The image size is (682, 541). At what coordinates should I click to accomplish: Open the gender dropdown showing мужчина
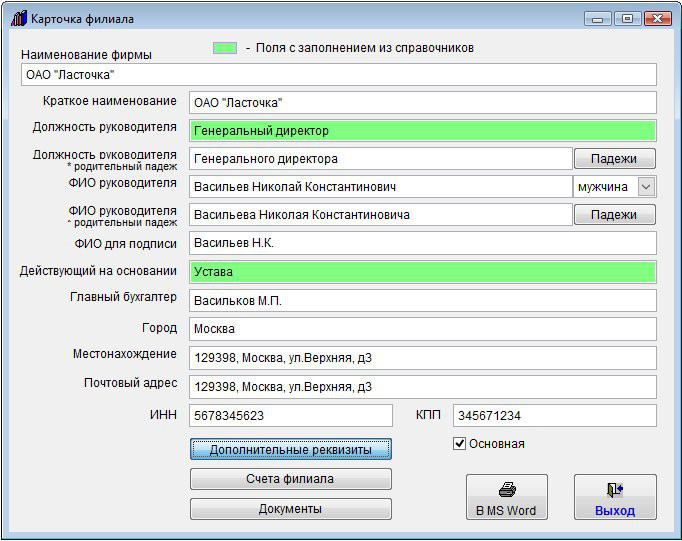646,187
